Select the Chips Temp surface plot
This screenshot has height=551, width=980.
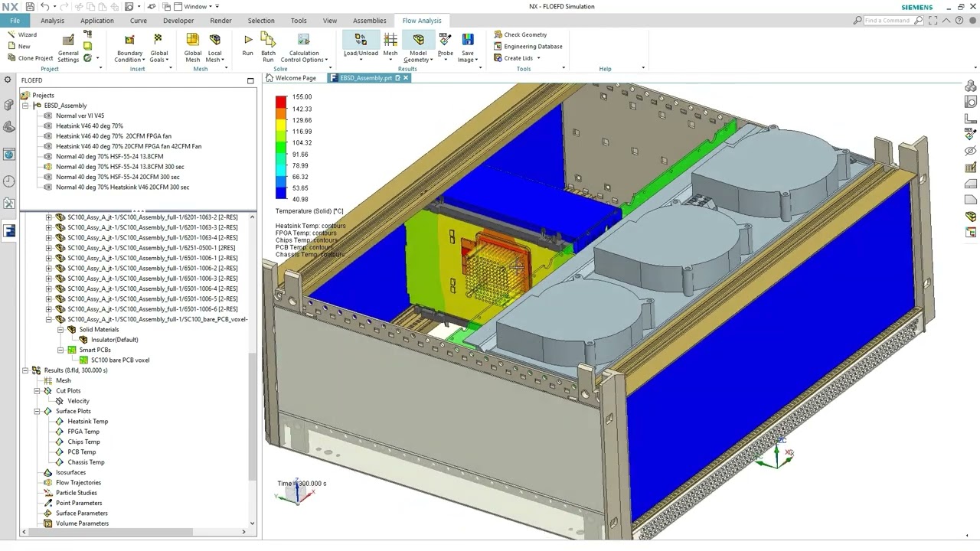coord(83,442)
